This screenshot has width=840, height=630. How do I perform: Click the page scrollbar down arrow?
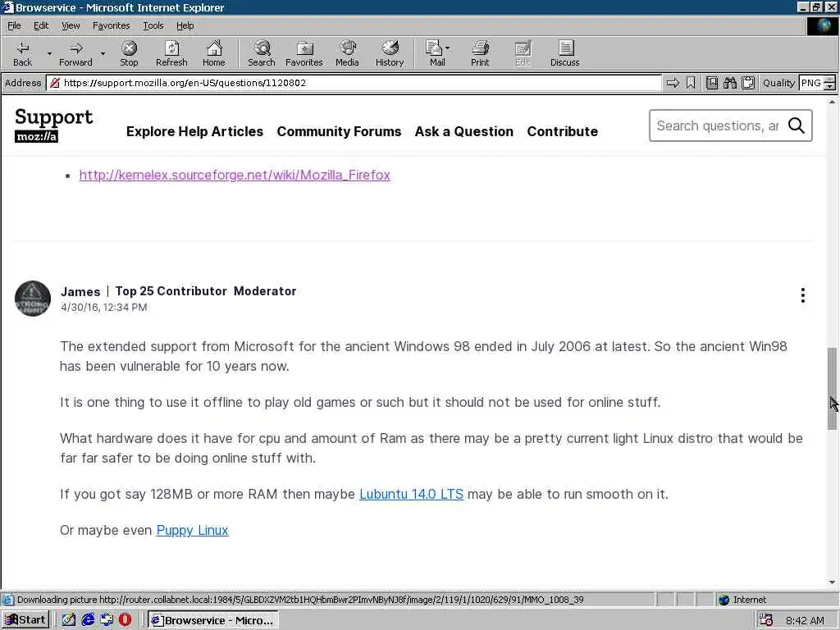(832, 583)
